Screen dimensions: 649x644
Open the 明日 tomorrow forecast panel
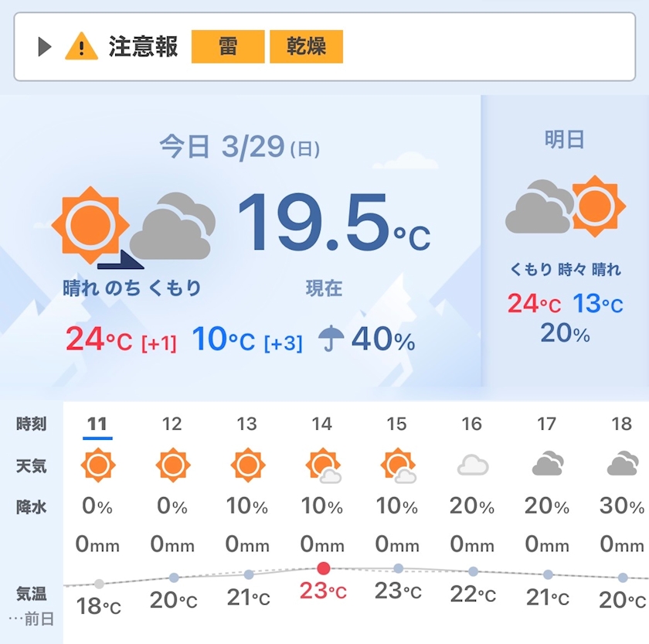(x=565, y=140)
